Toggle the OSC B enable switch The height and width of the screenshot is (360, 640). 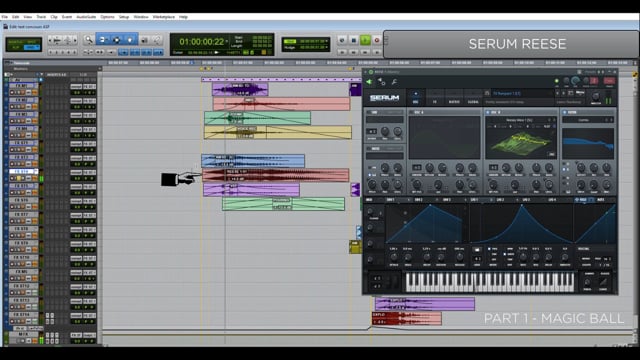tap(488, 112)
